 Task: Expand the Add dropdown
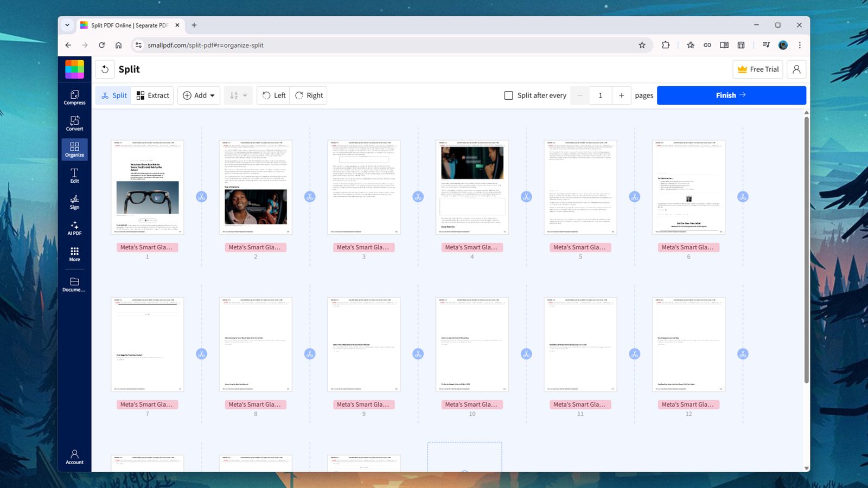[199, 95]
